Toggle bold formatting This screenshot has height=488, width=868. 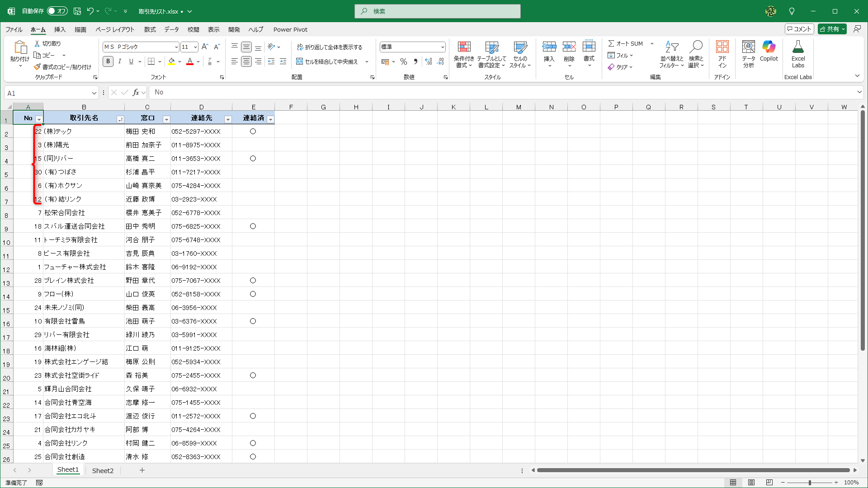[x=108, y=61]
